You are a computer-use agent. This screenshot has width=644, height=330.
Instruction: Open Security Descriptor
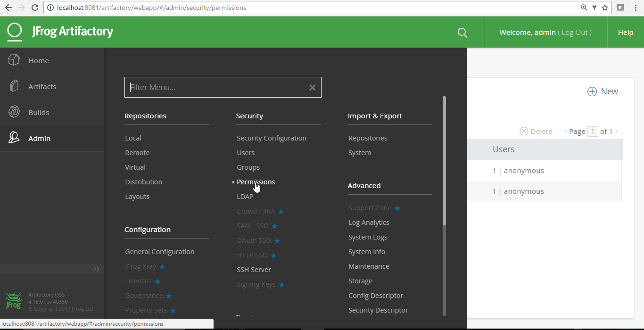(379, 310)
